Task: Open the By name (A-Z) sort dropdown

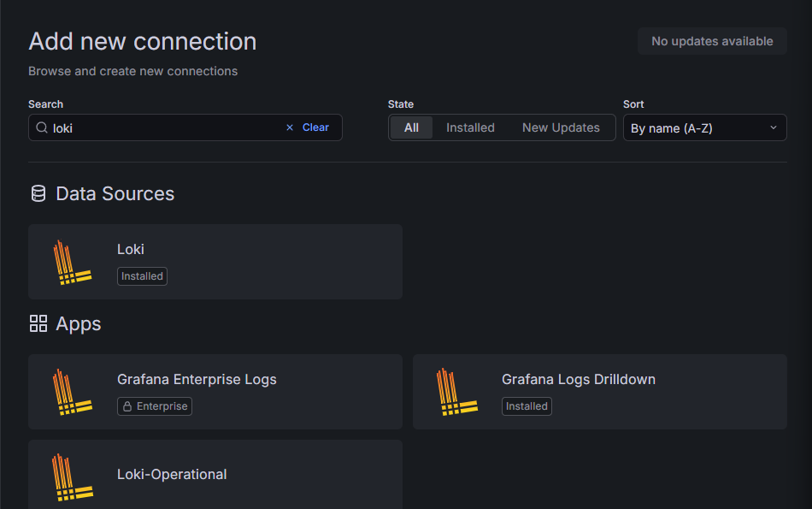Action: [704, 127]
